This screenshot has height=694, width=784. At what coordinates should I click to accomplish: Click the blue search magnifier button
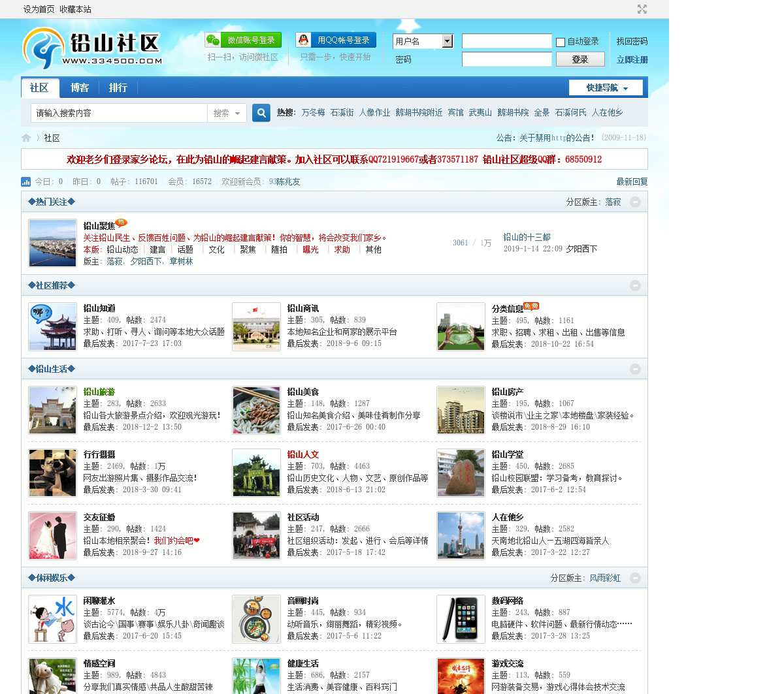pyautogui.click(x=261, y=113)
